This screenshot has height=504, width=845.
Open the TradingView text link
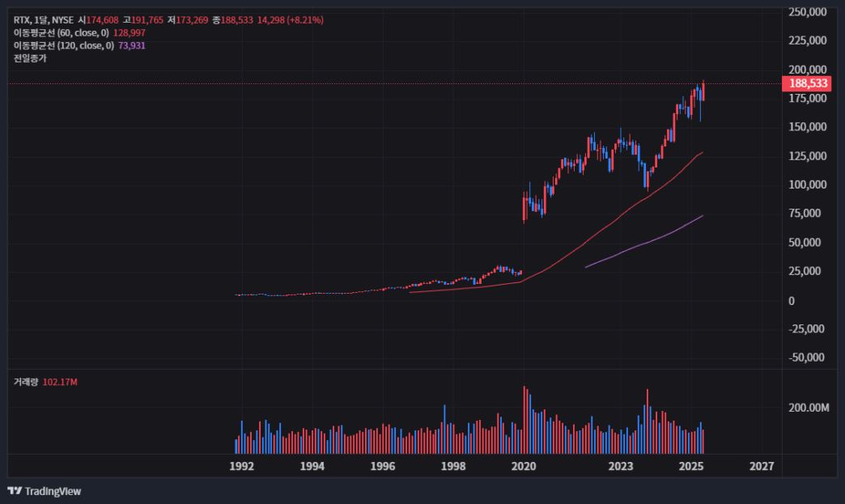click(53, 491)
